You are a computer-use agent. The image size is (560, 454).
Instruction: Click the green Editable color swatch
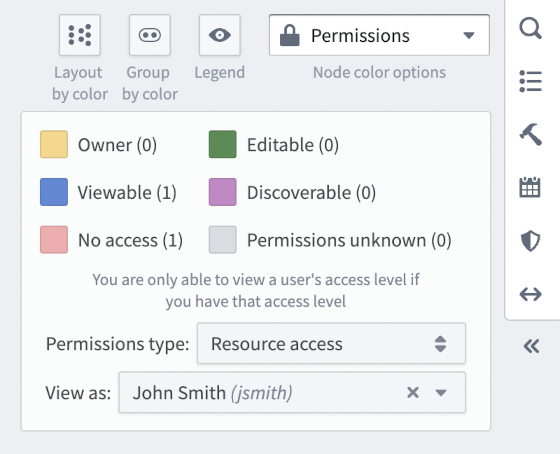(x=222, y=144)
